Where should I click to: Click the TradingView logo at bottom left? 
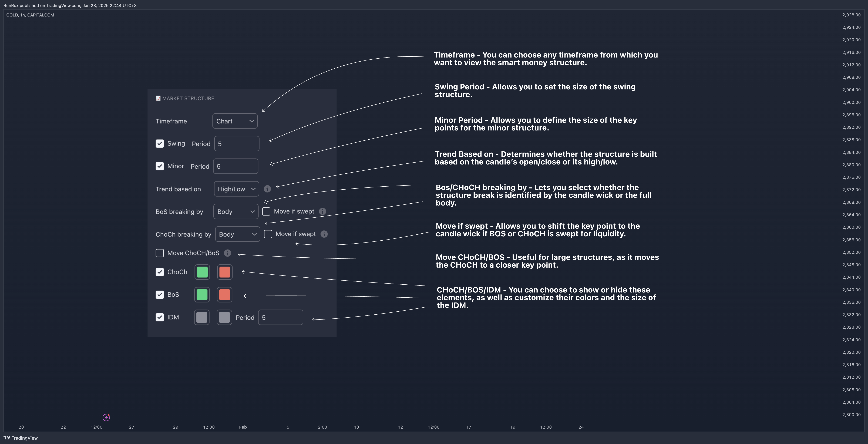(x=7, y=438)
